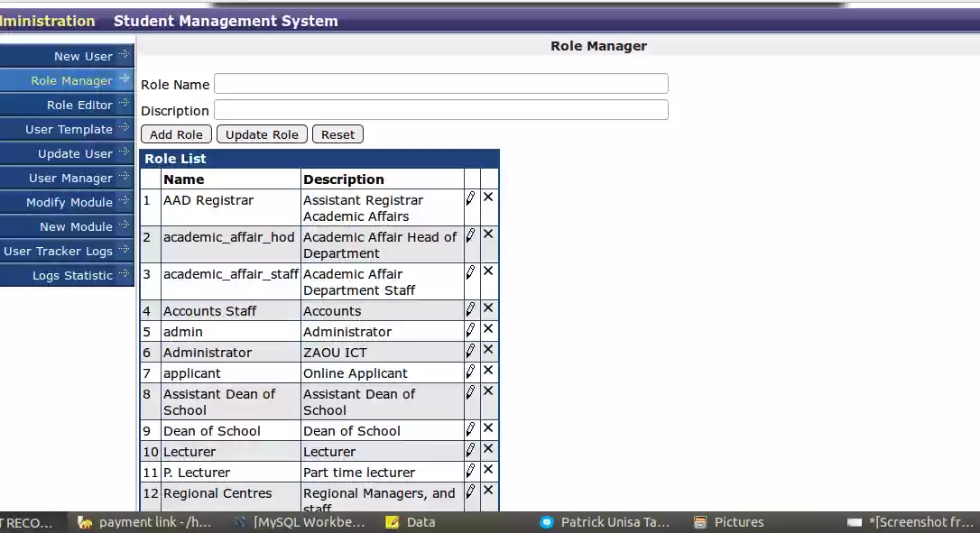
Task: Reset the role form
Action: 337,133
